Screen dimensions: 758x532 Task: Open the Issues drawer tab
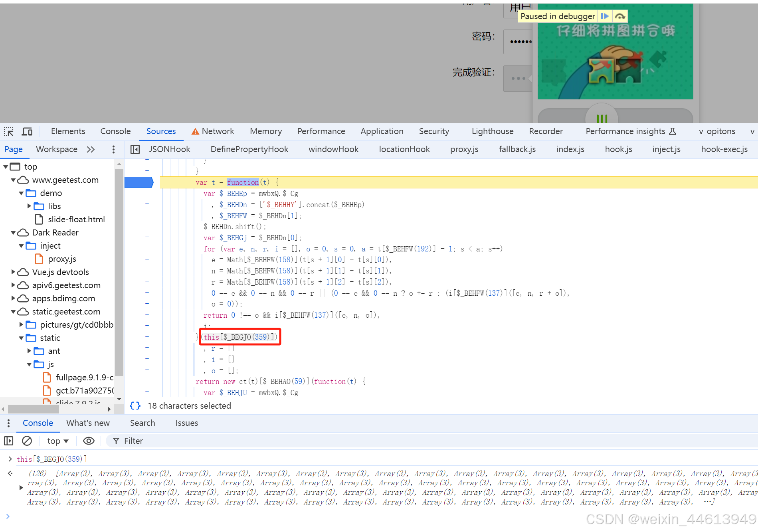click(x=187, y=423)
